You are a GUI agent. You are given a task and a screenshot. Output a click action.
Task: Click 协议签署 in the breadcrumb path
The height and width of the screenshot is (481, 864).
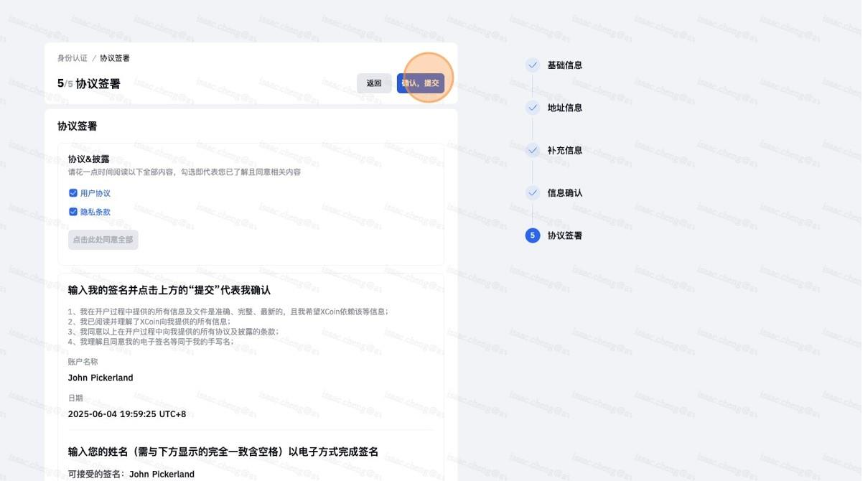(114, 58)
